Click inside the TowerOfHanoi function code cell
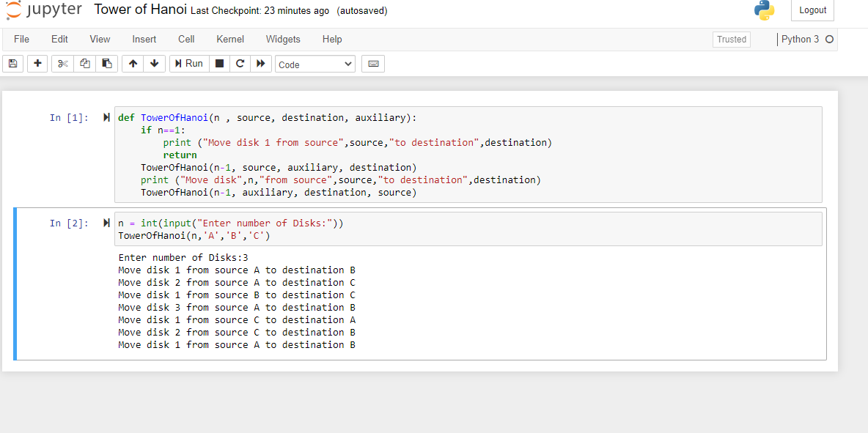Viewport: 868px width, 433px height. coord(468,155)
